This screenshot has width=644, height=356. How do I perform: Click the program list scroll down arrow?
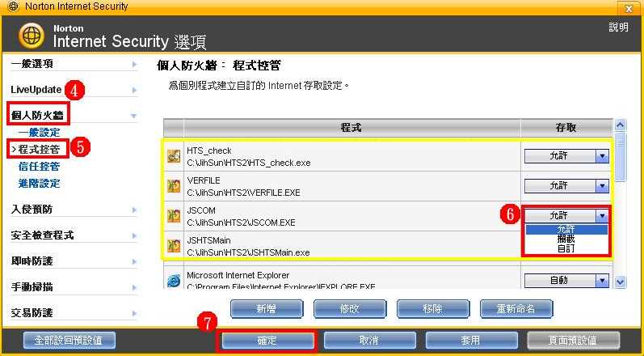620,282
